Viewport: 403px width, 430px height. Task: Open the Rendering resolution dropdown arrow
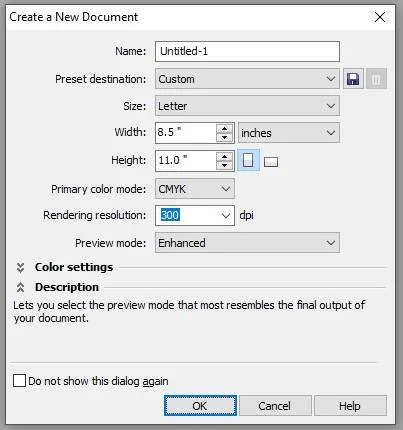[226, 215]
